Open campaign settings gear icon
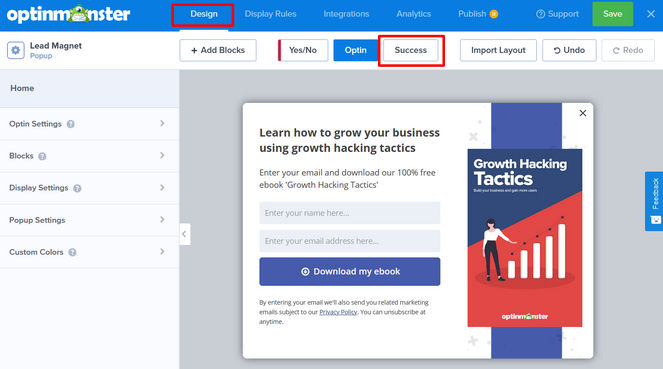The height and width of the screenshot is (369, 663). tap(16, 50)
